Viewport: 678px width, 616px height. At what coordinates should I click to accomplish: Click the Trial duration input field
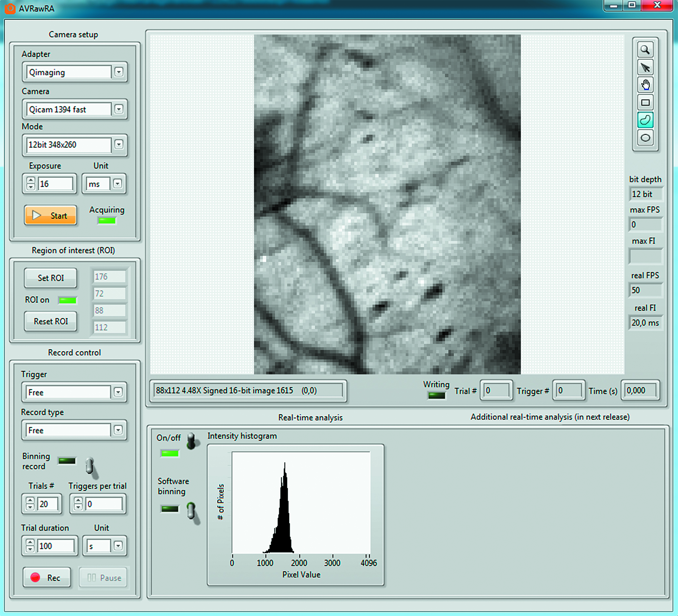tap(55, 546)
